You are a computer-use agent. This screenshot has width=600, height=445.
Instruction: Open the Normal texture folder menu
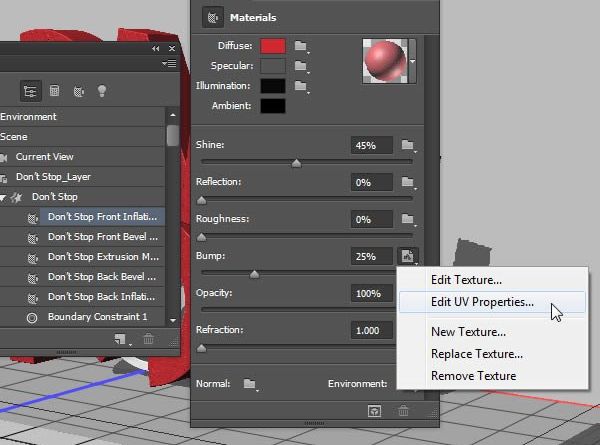coord(250,384)
